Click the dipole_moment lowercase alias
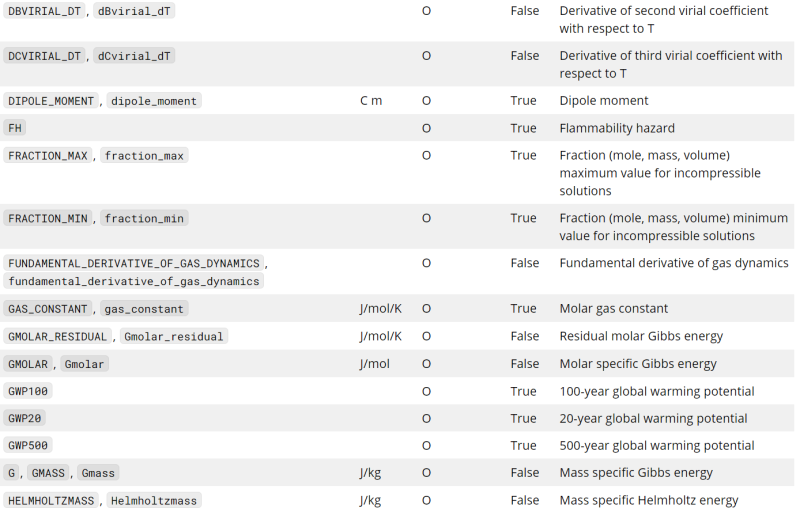The width and height of the screenshot is (800, 512). pyautogui.click(x=154, y=101)
